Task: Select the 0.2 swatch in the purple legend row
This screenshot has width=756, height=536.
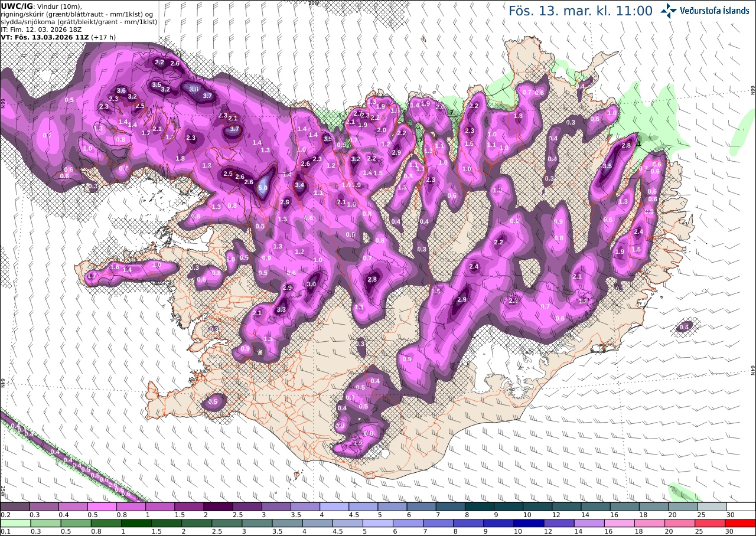Action: click(x=15, y=506)
